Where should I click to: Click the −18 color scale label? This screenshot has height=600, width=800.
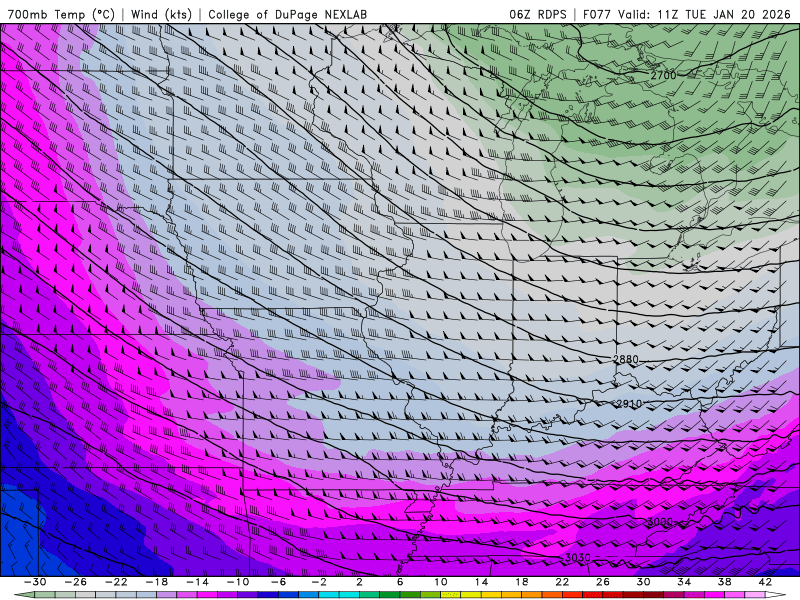(157, 582)
